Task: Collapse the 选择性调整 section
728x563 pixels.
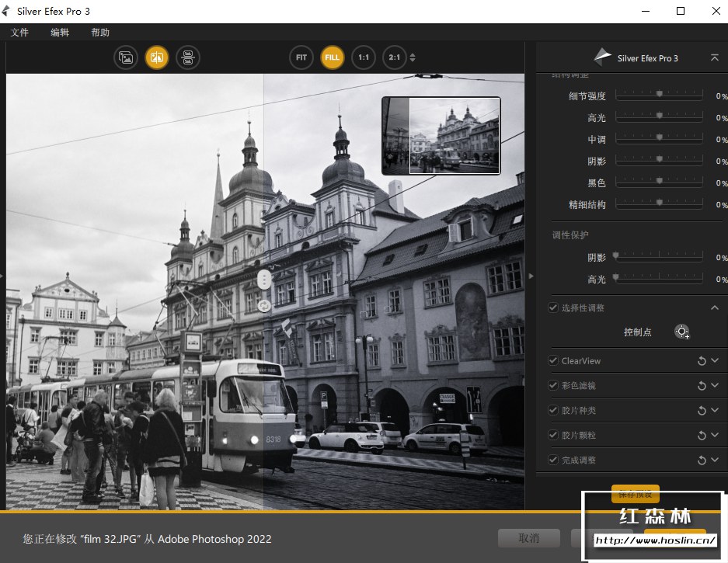Action: pos(715,308)
